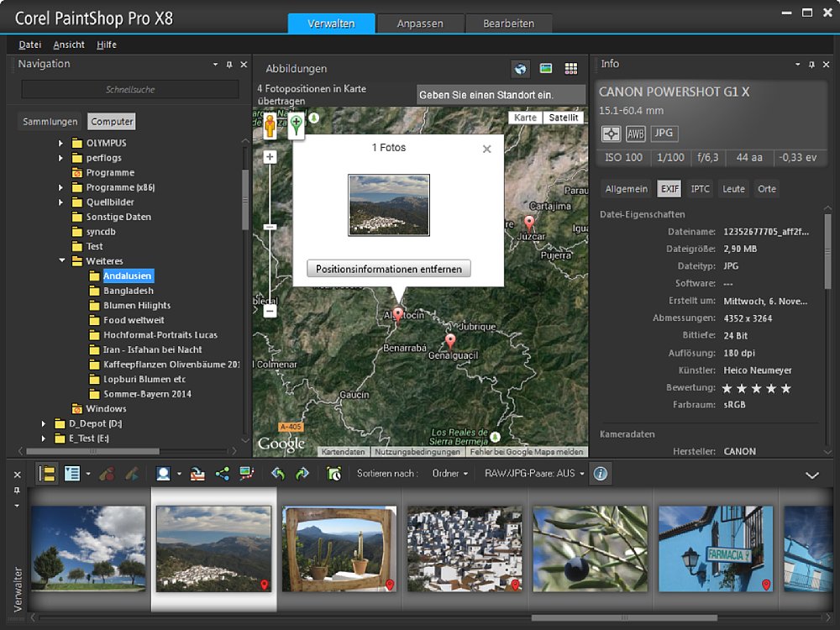Select the blue FARMACIA thumbnail

click(x=715, y=549)
